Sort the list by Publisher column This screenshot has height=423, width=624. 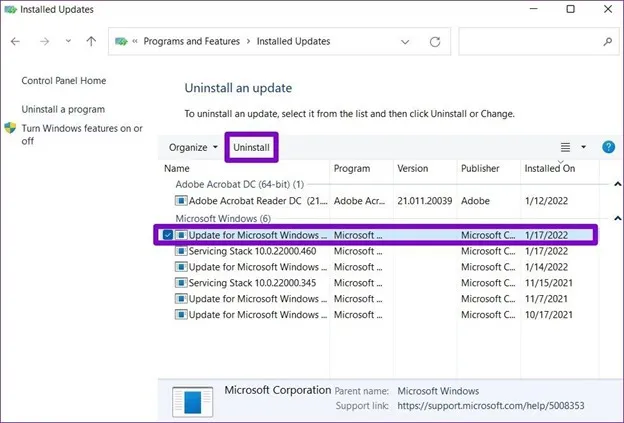click(x=480, y=169)
